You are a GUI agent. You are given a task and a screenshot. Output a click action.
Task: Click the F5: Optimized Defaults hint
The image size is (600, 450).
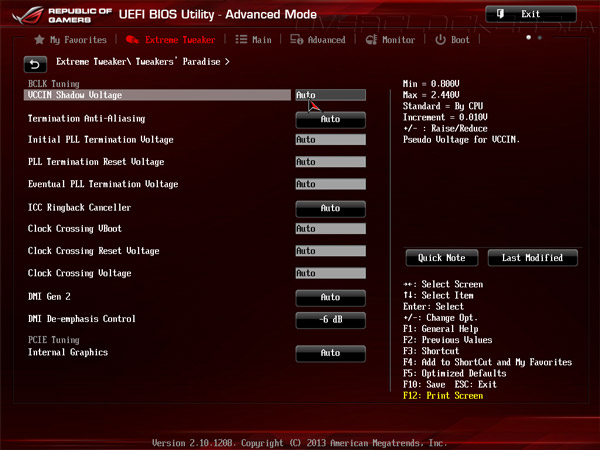(455, 373)
